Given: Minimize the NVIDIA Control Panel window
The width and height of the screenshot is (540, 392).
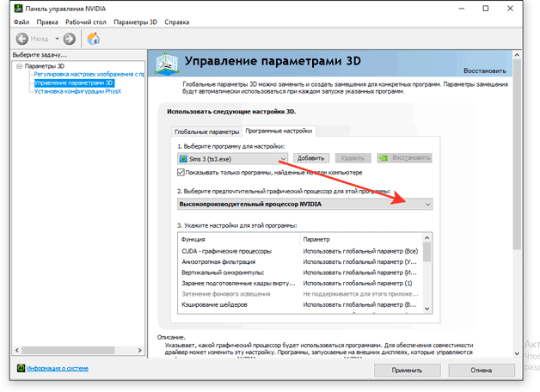Looking at the screenshot, I should 462,9.
